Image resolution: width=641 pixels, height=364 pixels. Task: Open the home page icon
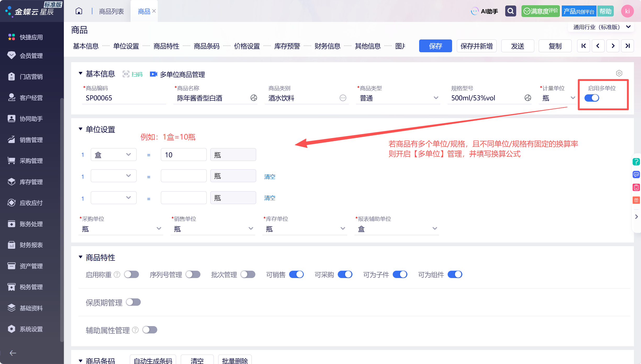(x=79, y=11)
